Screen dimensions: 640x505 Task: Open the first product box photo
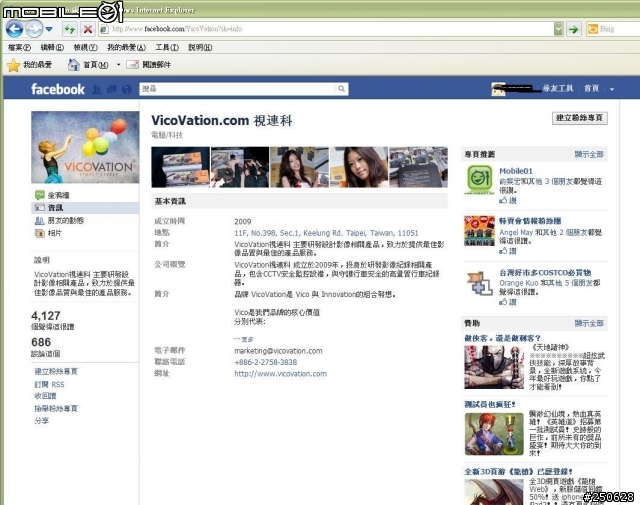(180, 167)
